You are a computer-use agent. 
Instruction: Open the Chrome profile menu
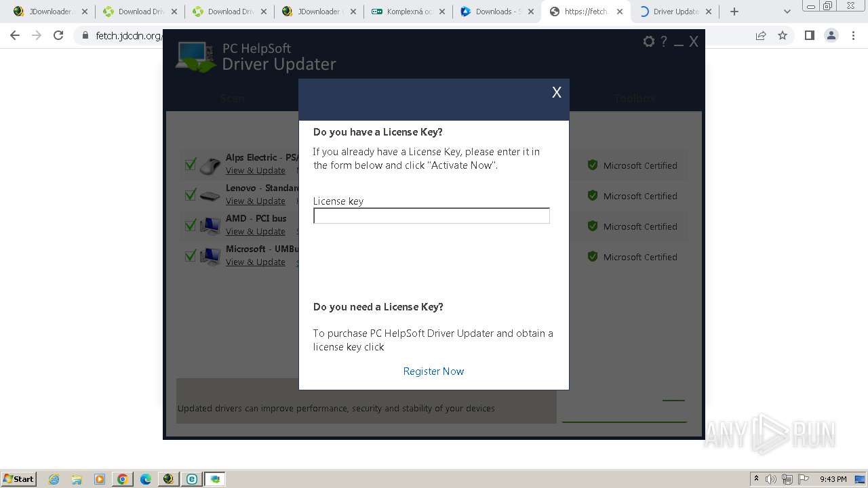point(831,35)
